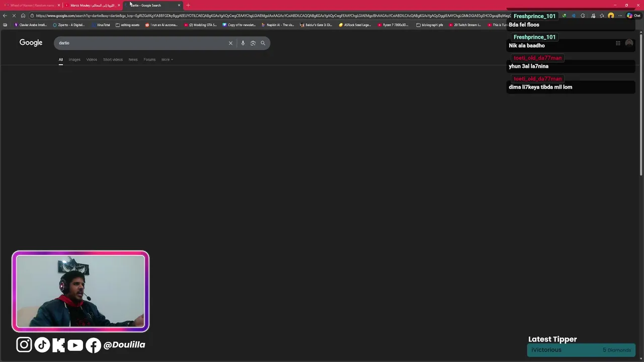
Task: Switch to Videos results tab
Action: tap(92, 59)
